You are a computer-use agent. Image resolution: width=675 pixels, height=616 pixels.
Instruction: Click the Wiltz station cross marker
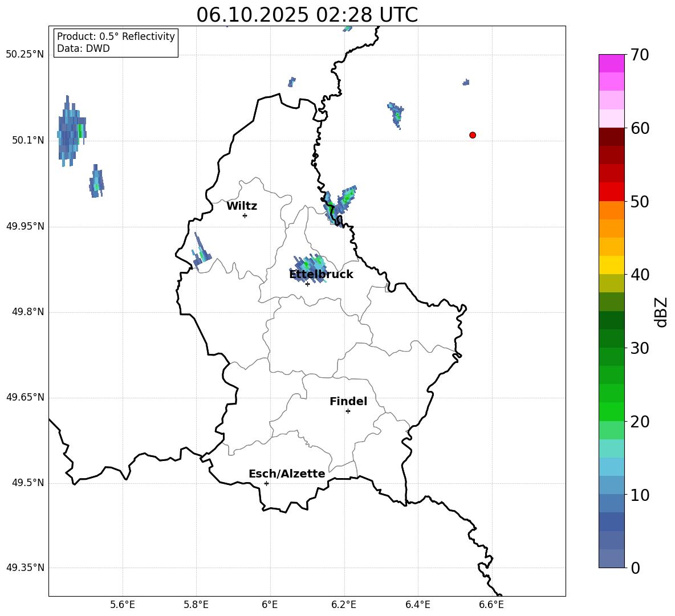(245, 215)
